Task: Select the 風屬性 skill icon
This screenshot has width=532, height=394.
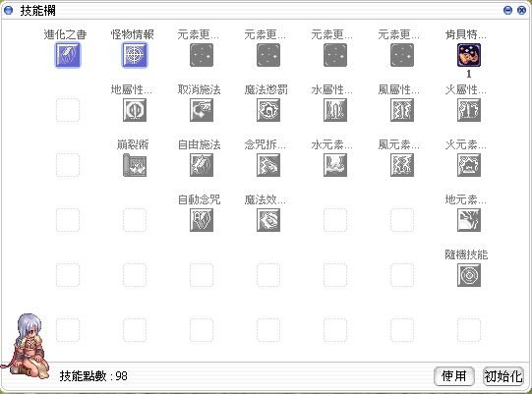Action: coord(402,110)
